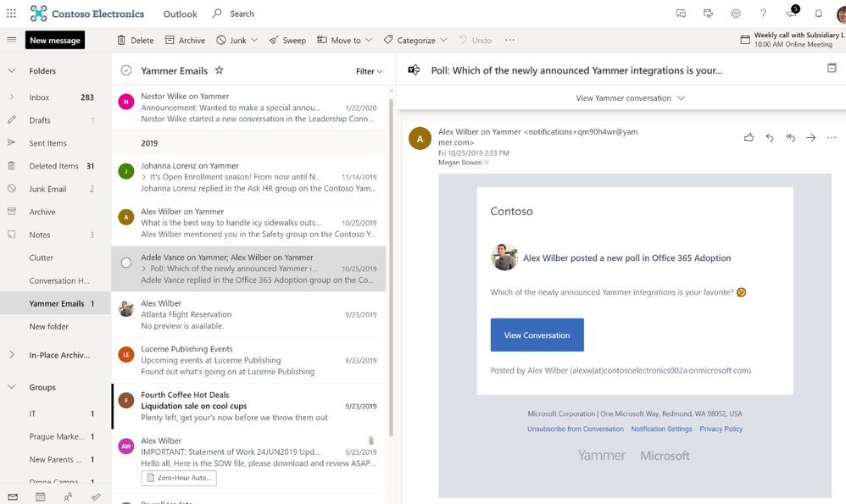Image resolution: width=846 pixels, height=504 pixels.
Task: Open the My Day task icon
Action: (709, 14)
